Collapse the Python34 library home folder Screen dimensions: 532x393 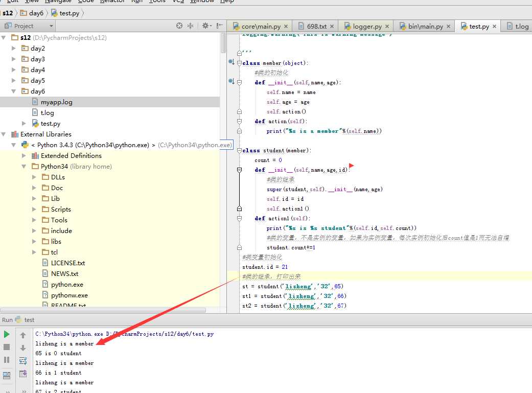24,166
